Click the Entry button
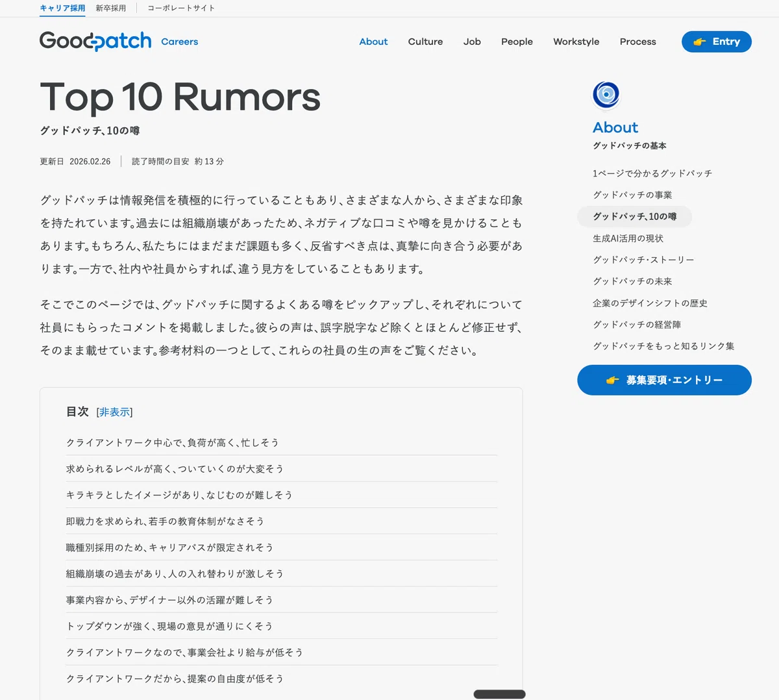 point(717,42)
